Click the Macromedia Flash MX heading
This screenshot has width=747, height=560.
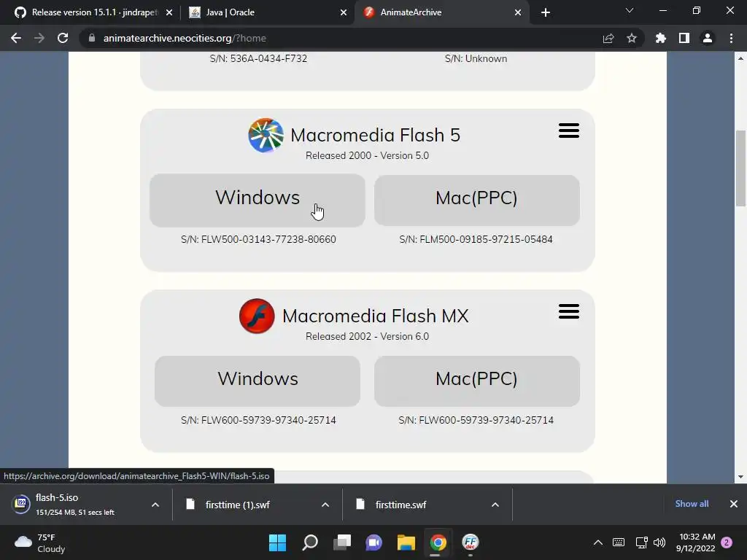coord(376,316)
